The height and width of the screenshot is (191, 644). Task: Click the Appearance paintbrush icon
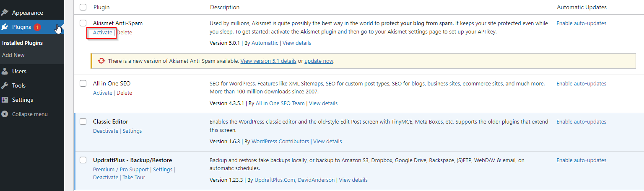(x=5, y=13)
